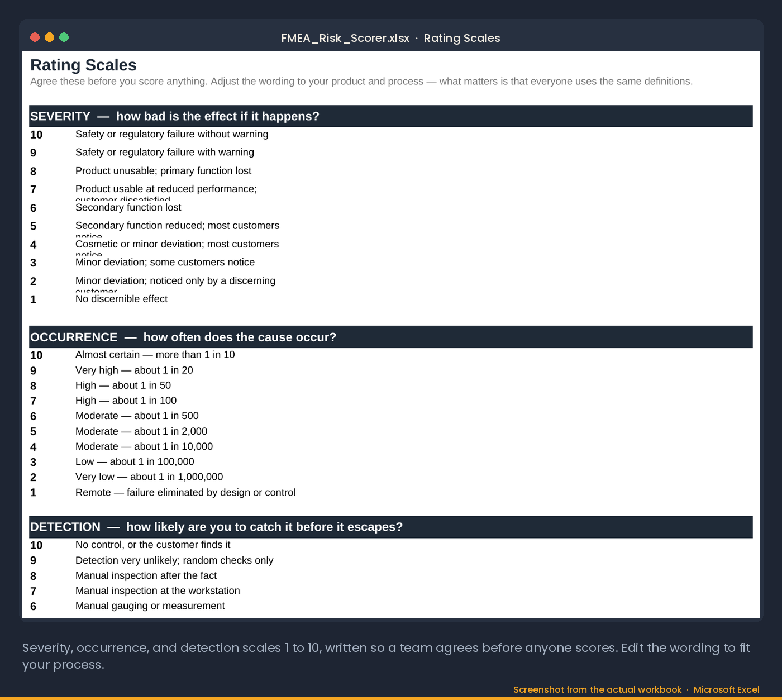782x700 pixels.
Task: Click the DETECTION section header bar
Action: (391, 527)
